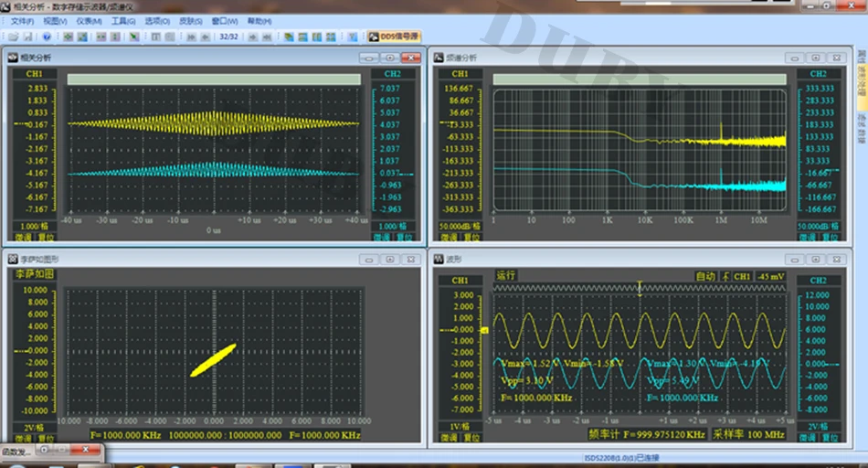The width and height of the screenshot is (868, 468).
Task: Click the 相关分析 window title icon
Action: [x=13, y=57]
